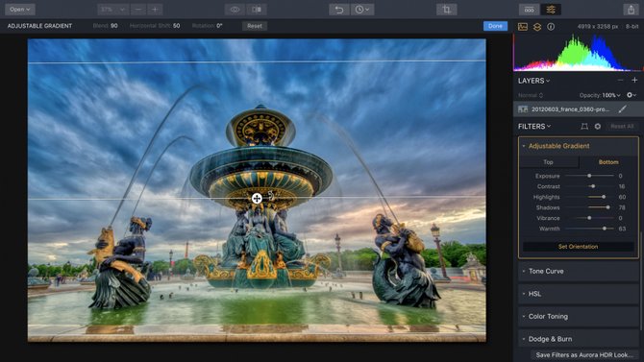Toggle the before/after compare view
Screen dimensions: 644x362
pos(257,10)
